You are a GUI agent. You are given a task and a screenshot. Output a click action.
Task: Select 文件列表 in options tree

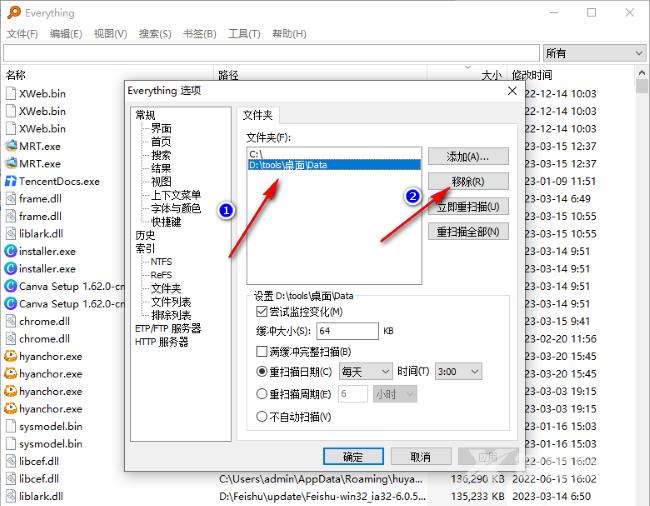[x=171, y=302]
